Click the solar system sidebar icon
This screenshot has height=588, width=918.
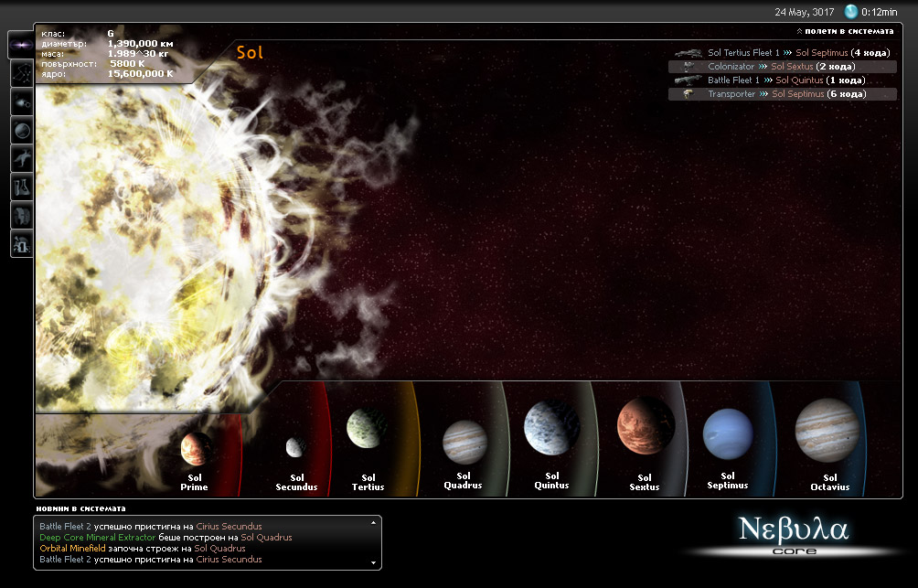21,102
